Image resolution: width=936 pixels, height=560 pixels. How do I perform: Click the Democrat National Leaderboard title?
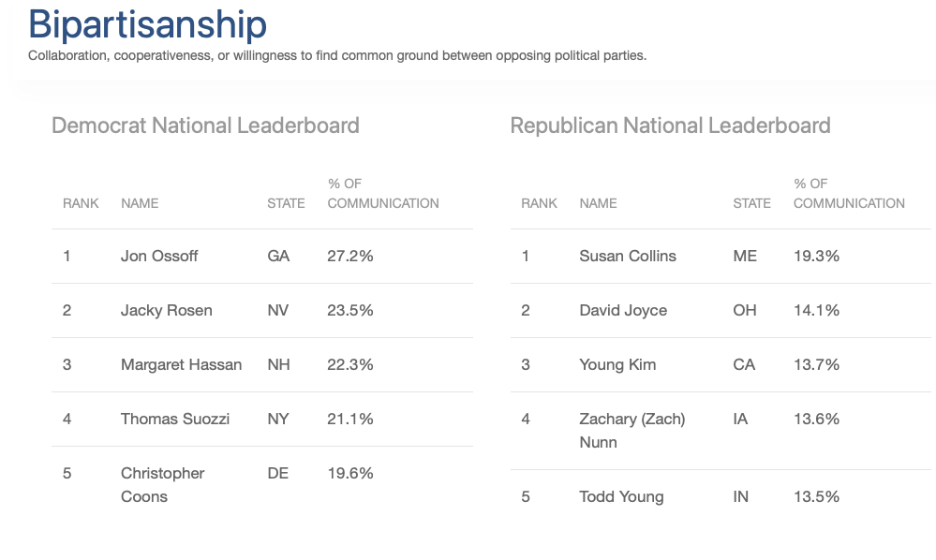tap(205, 125)
